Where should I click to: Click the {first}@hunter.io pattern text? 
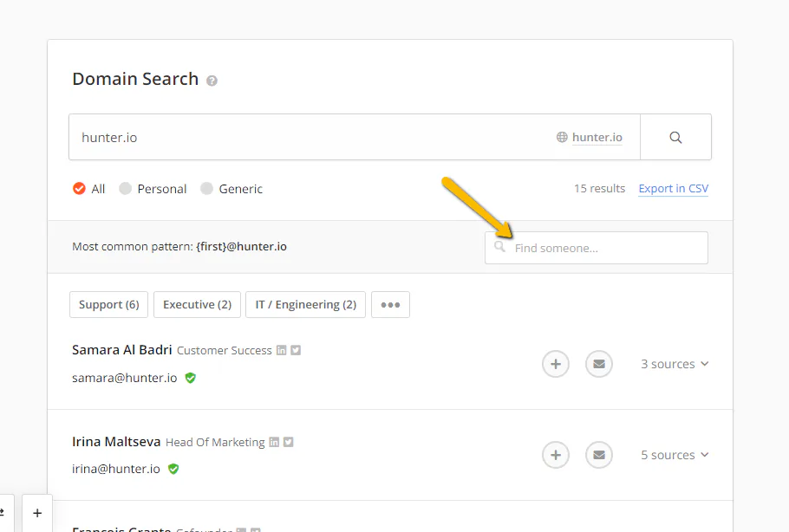[242, 246]
